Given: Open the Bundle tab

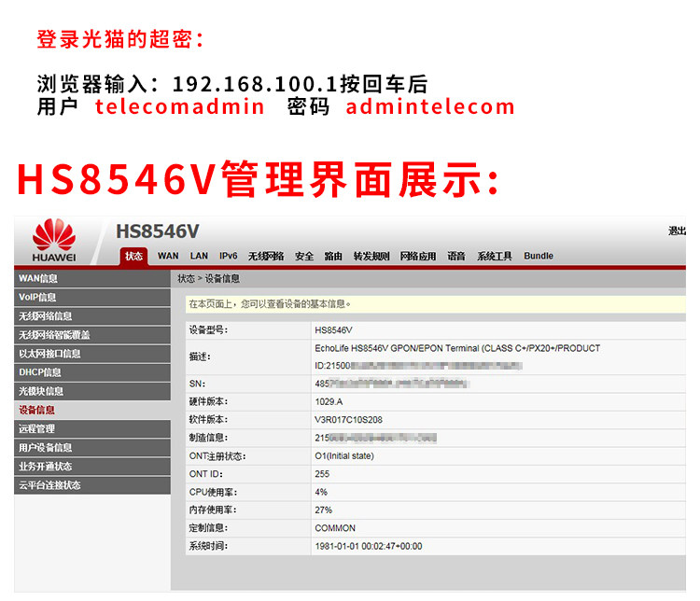Looking at the screenshot, I should tap(539, 256).
